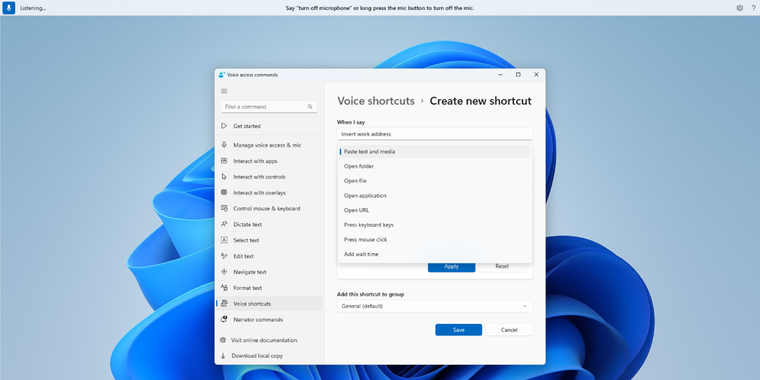
Task: Toggle the hamburger navigation menu
Action: coord(224,91)
